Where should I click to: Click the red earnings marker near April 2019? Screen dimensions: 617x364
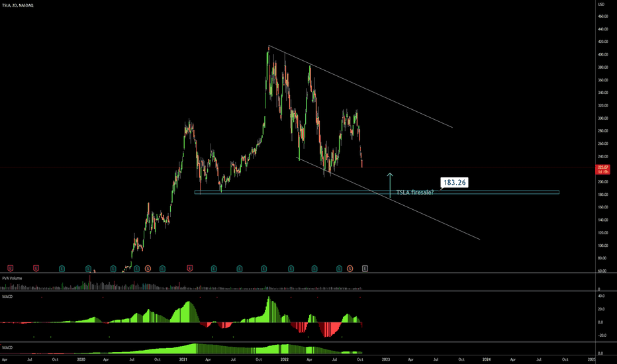click(10, 269)
